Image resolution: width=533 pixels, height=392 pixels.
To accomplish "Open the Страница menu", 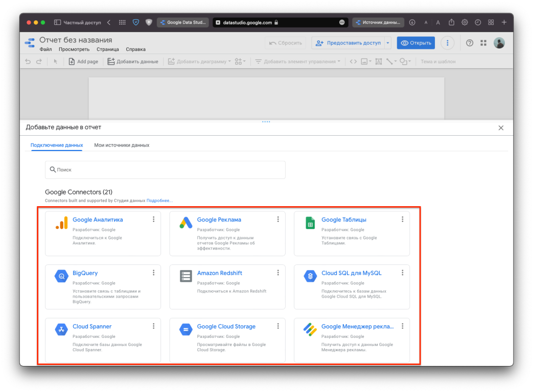I will coord(107,49).
